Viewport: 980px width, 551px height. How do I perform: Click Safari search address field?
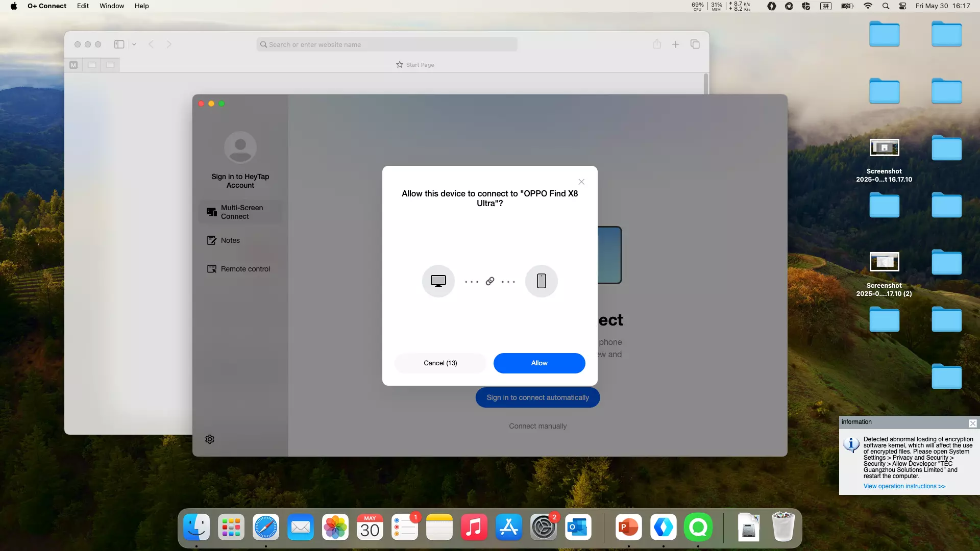[x=387, y=44]
